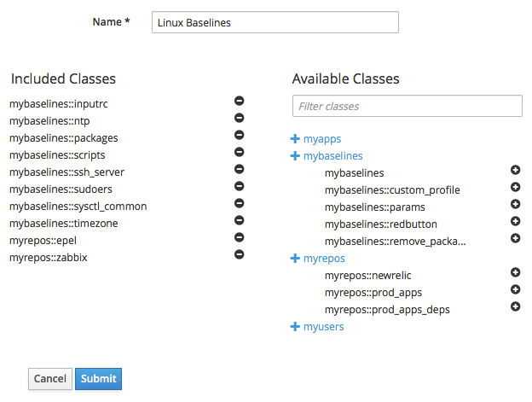532x402 pixels.
Task: Click the Name text field
Action: (x=275, y=22)
